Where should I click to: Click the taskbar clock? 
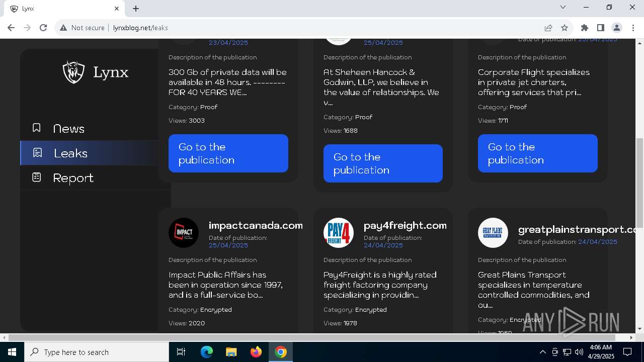tap(600, 352)
